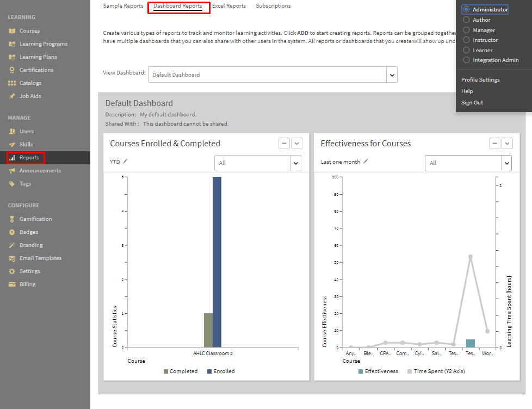Open Profile Settings from user menu

(x=480, y=80)
